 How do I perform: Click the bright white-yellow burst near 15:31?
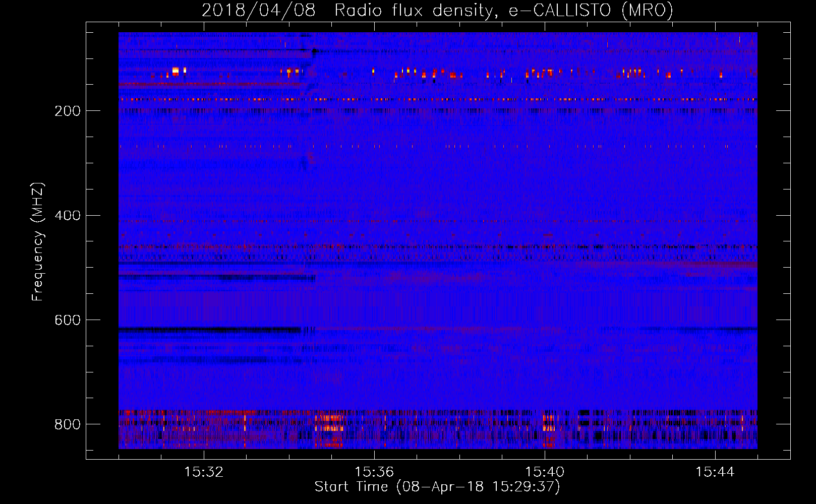176,71
